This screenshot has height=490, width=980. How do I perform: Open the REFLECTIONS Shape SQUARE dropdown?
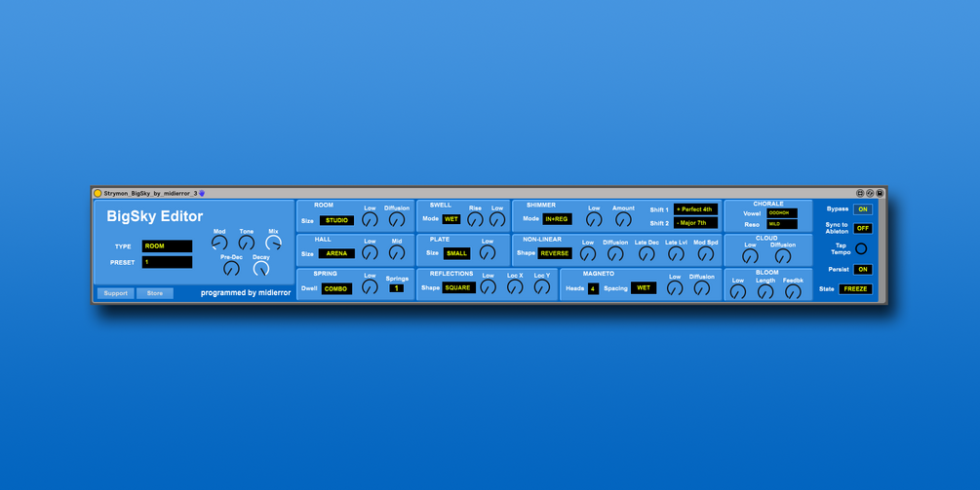(458, 287)
